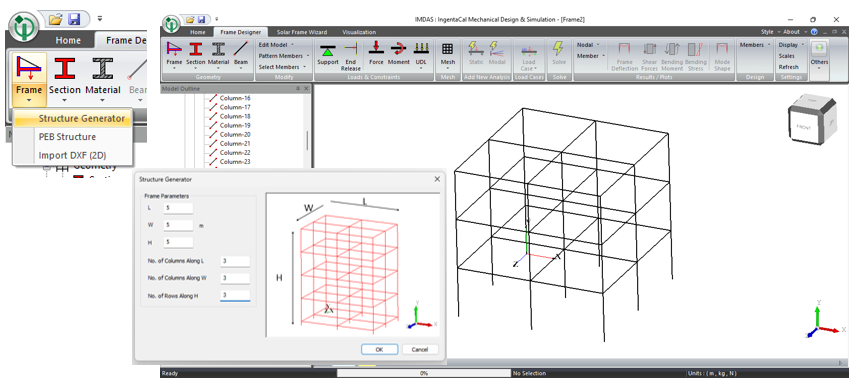
Task: Open the Display settings dropdown
Action: click(x=791, y=45)
